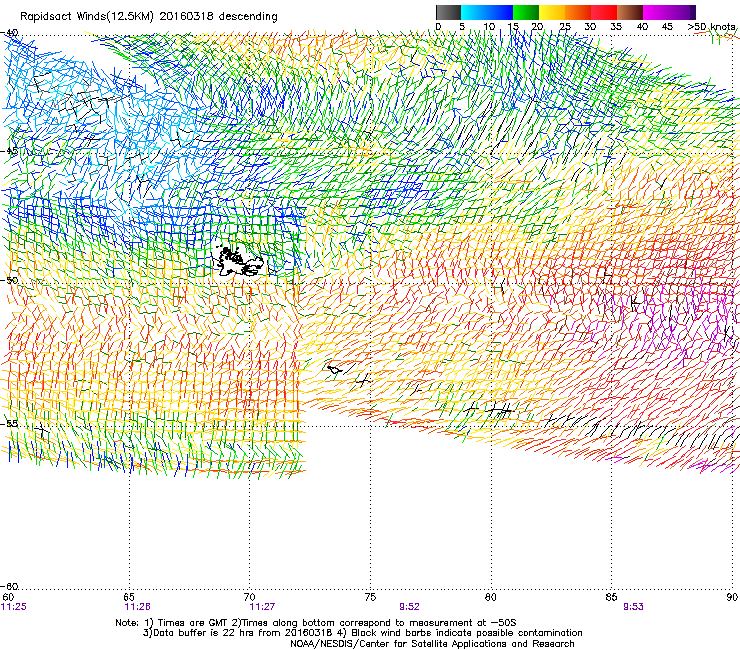Select the 'Black wind barbs indicate possible contamination' note
Screen dimensions: 740x650
point(467,633)
